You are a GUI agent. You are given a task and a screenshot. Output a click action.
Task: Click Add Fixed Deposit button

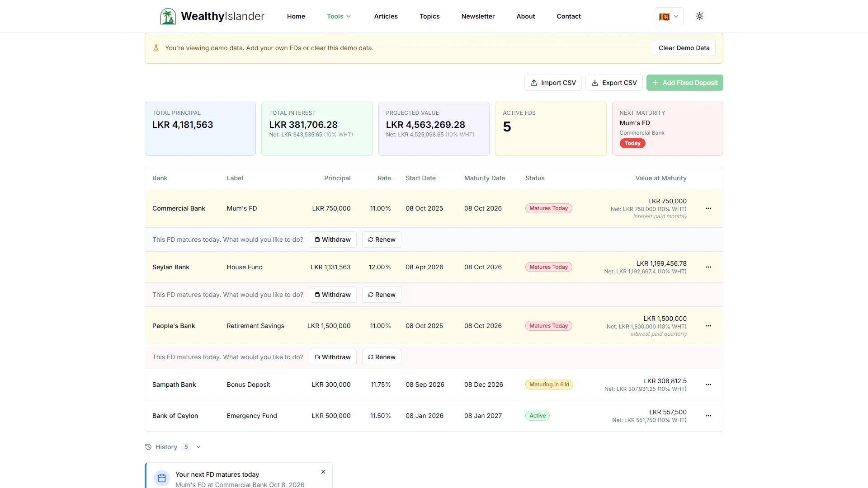point(684,83)
